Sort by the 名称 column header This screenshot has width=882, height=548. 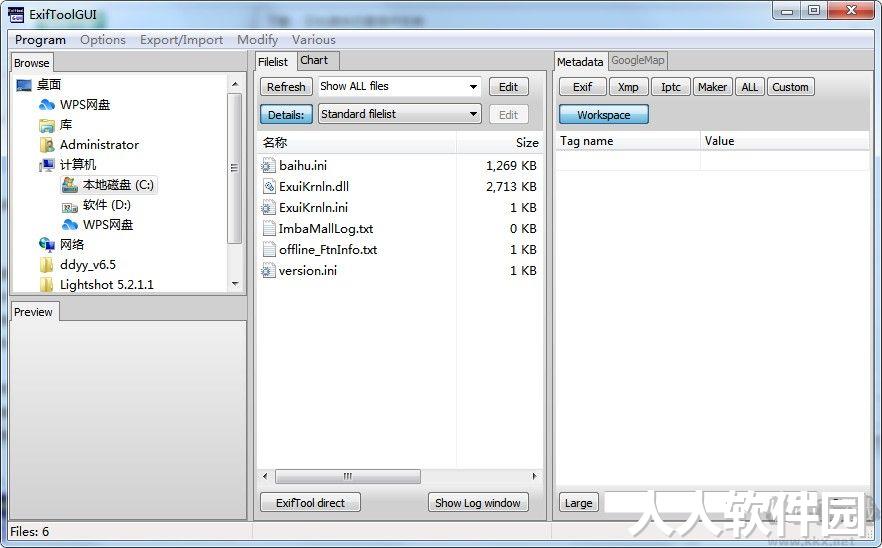[356, 143]
